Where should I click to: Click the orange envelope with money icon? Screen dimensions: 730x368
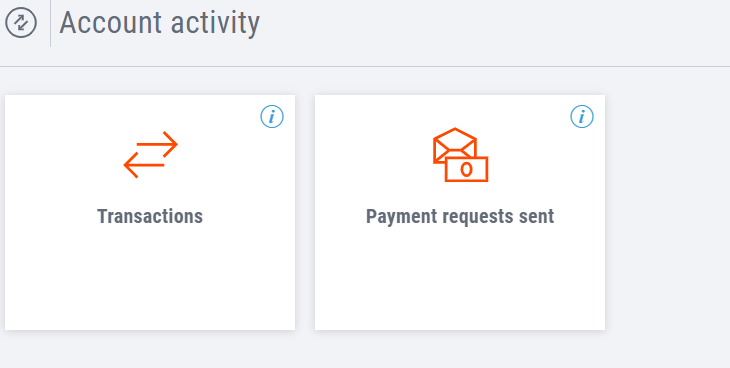point(460,155)
